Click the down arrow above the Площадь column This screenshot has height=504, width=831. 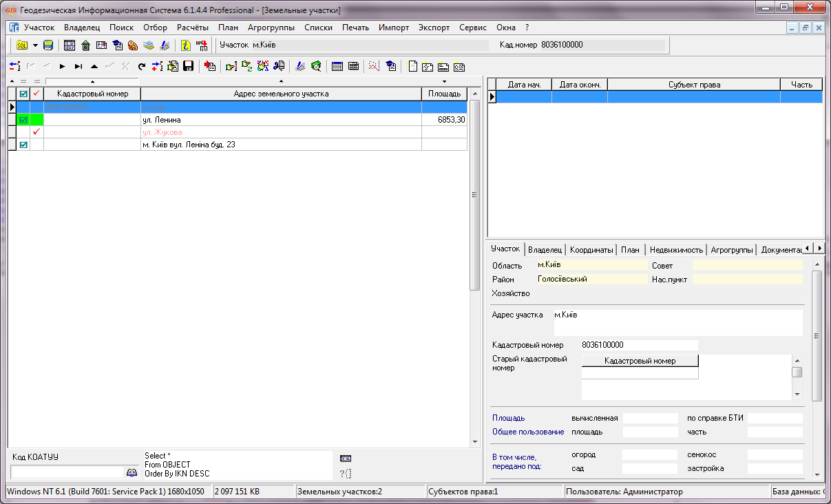pyautogui.click(x=444, y=82)
